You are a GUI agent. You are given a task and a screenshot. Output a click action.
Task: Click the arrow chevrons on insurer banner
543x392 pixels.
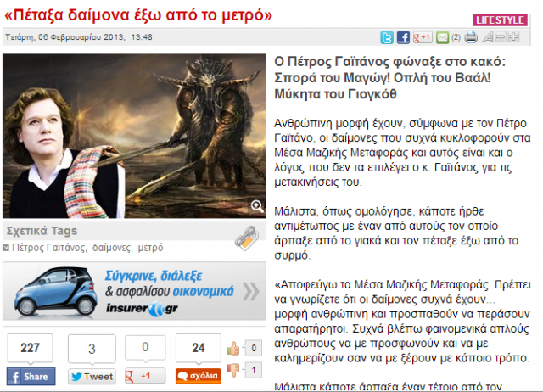tap(251, 291)
